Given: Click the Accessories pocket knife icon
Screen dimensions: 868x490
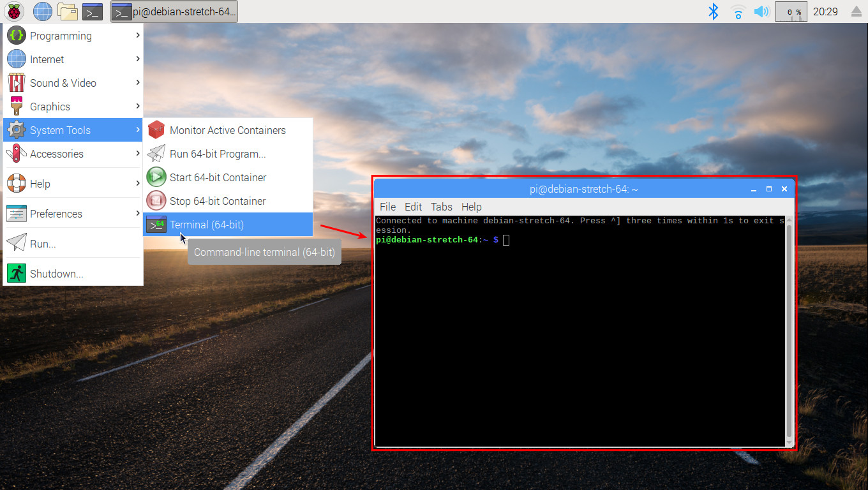Looking at the screenshot, I should [x=17, y=154].
